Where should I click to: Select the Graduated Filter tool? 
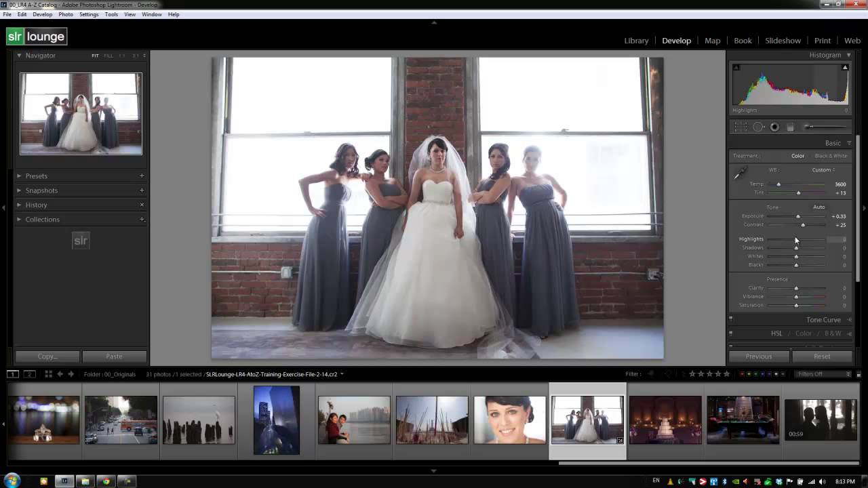(x=790, y=127)
